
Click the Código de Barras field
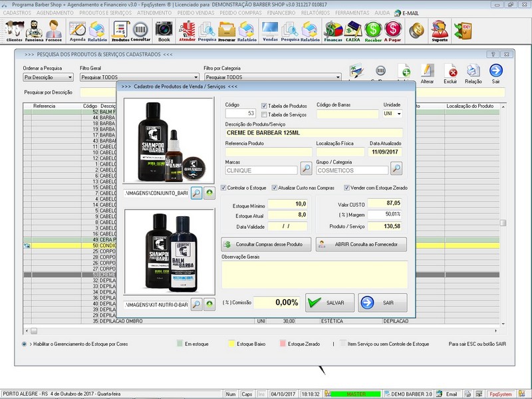[347, 114]
